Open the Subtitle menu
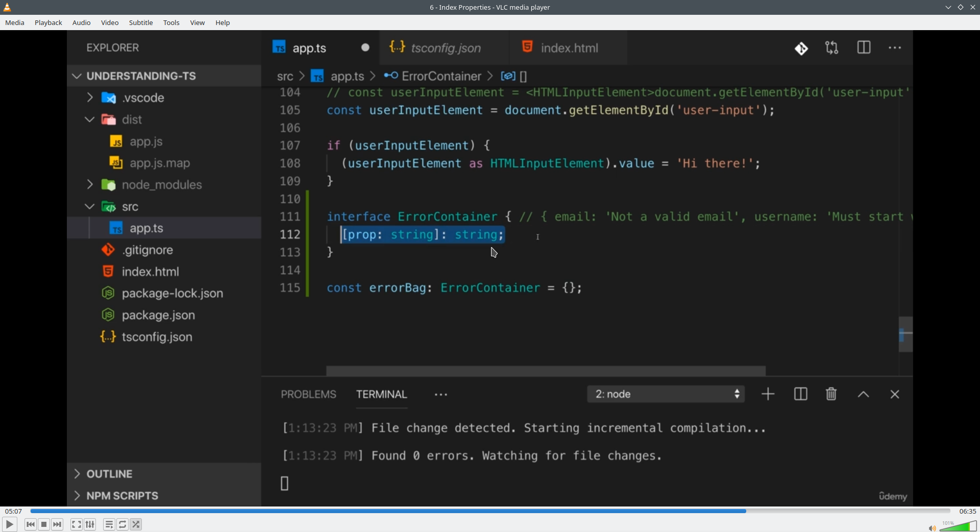Image resolution: width=980 pixels, height=532 pixels. pos(141,23)
